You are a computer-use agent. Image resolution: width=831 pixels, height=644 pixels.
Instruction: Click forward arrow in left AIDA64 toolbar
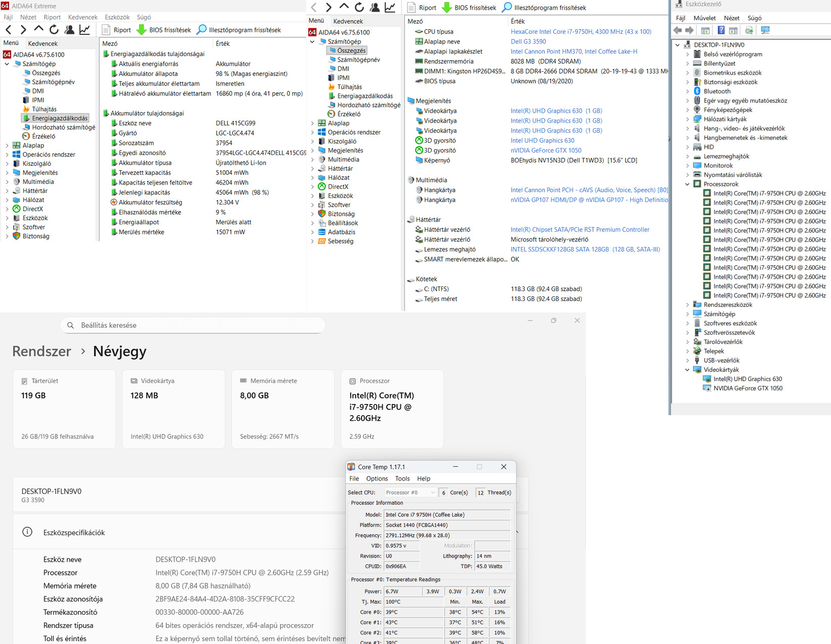click(23, 30)
